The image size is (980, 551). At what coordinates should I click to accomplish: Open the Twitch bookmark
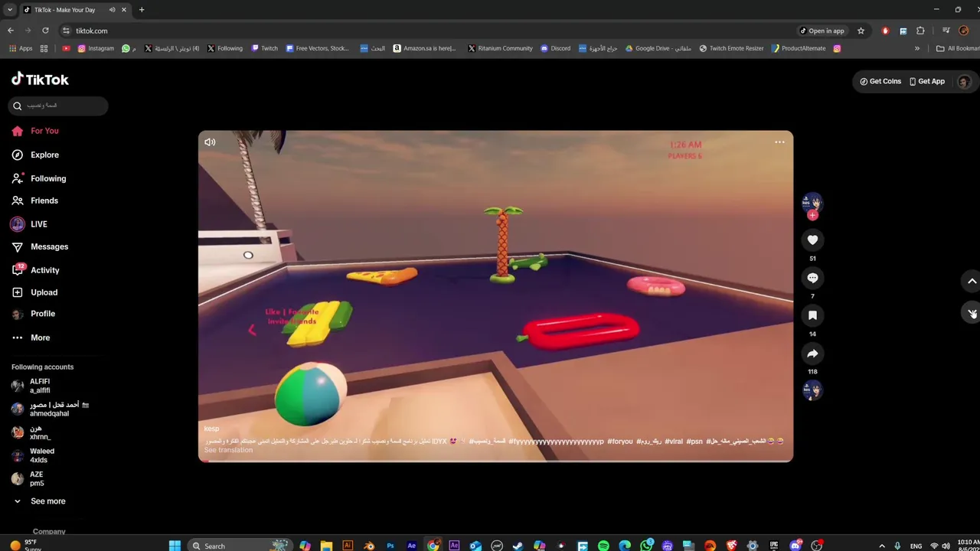(265, 48)
